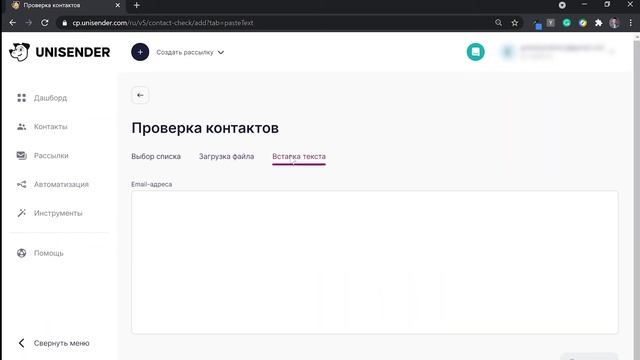Click the green Grammarly extension icon
640x360 pixels.
point(567,23)
